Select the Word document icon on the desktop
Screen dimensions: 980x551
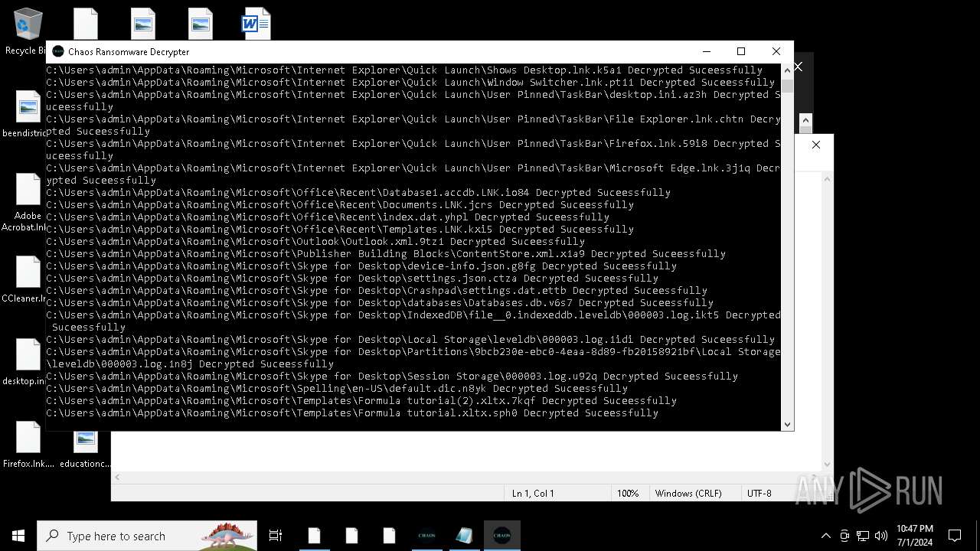point(256,24)
